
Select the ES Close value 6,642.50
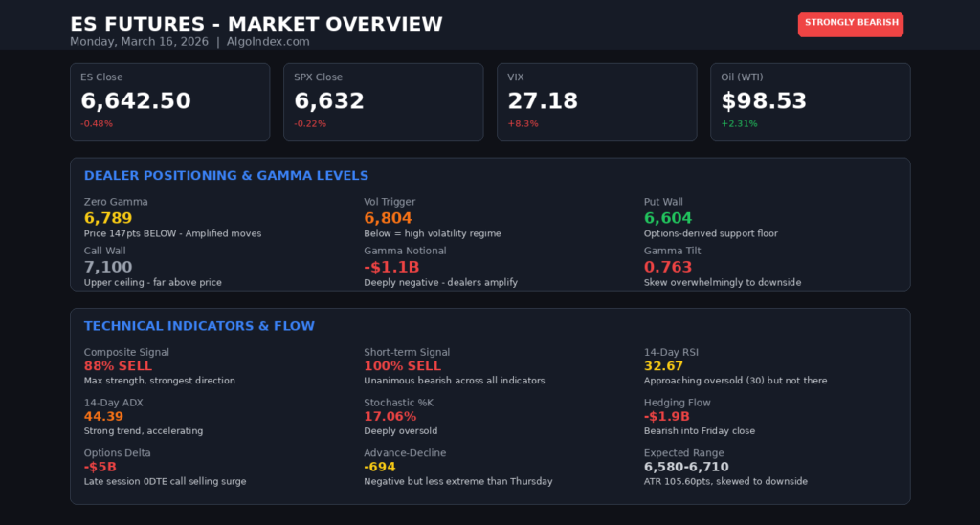coord(136,100)
